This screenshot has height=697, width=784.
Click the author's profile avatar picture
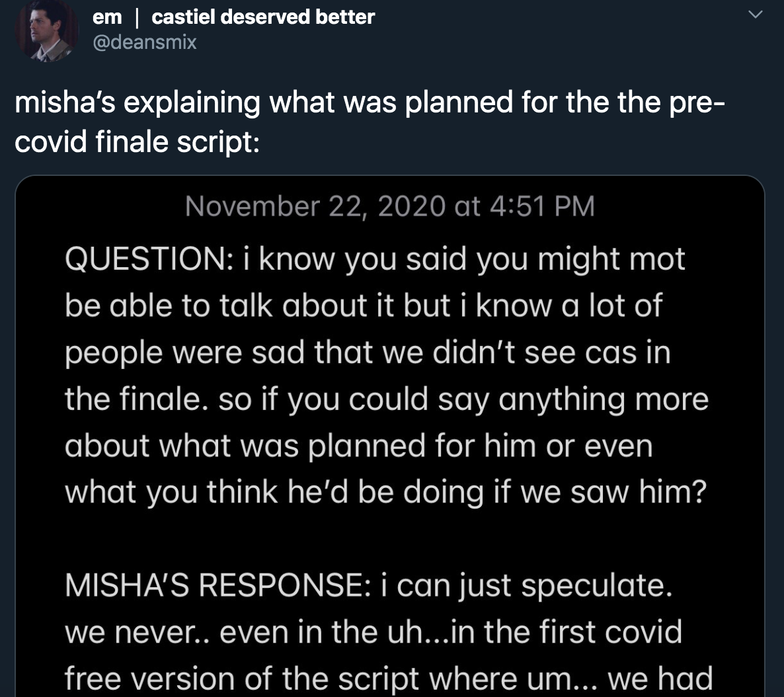click(46, 30)
